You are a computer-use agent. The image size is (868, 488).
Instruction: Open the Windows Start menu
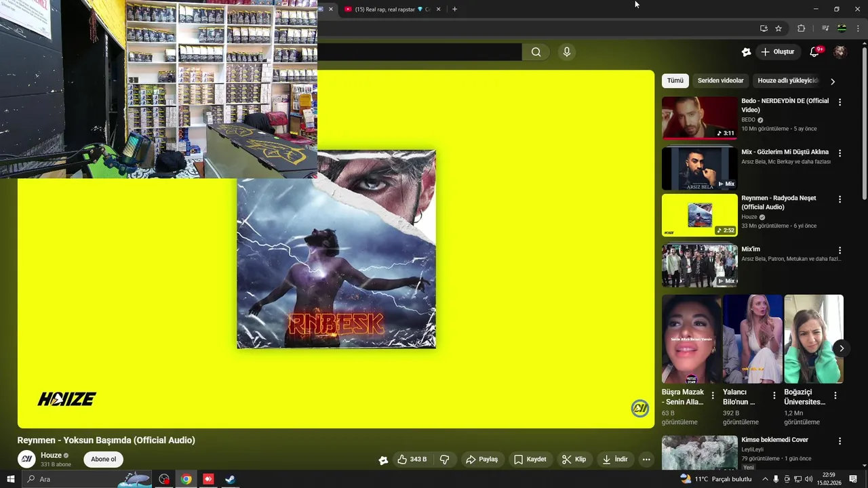[11, 479]
